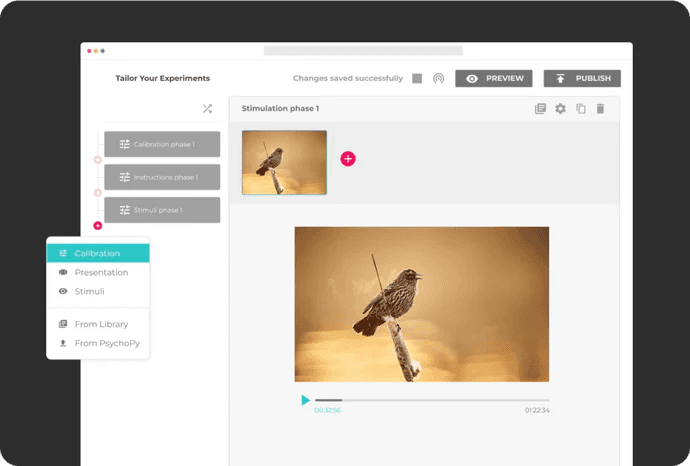
Task: Click the slides icon beside the Presentation menu entry
Action: point(63,272)
